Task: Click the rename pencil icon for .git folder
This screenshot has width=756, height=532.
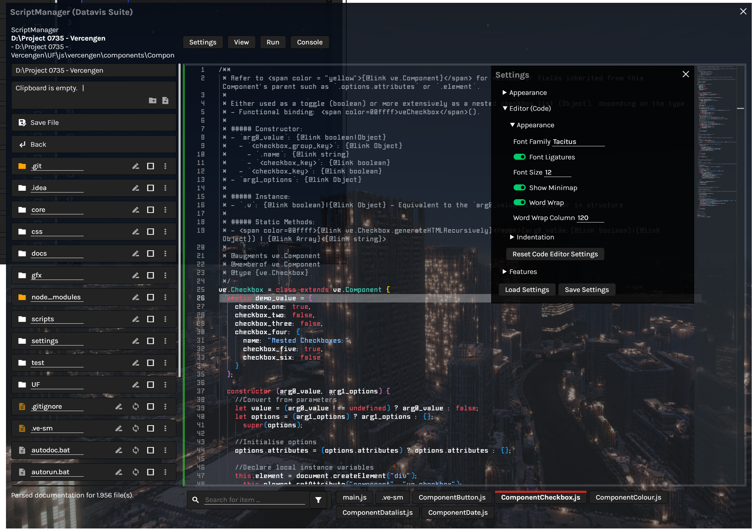Action: (135, 166)
